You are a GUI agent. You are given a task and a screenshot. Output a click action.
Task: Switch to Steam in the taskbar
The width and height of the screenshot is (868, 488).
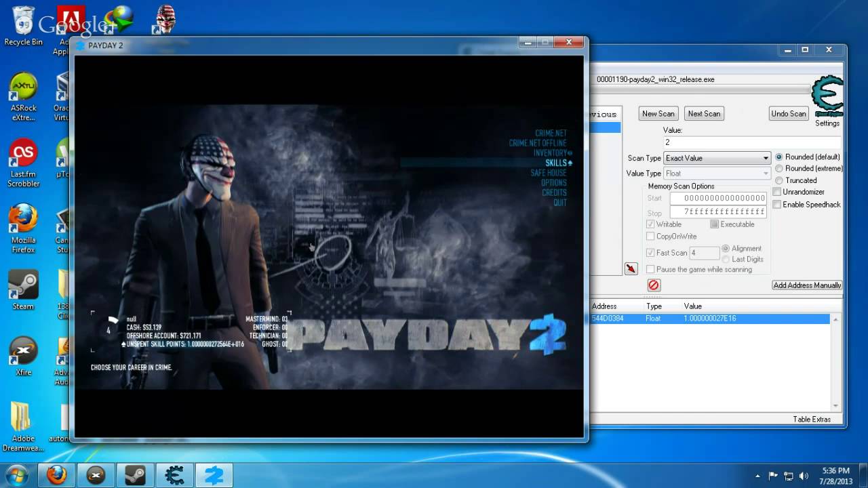(135, 476)
